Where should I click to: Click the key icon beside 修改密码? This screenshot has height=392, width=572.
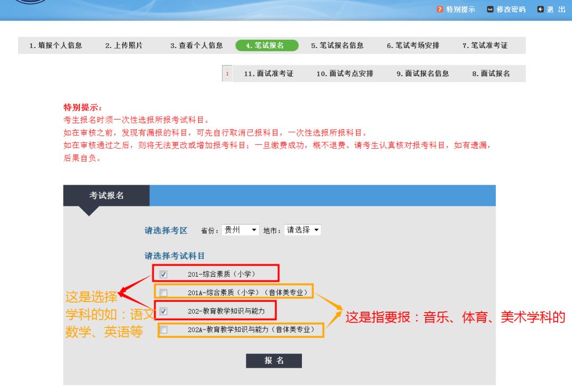[x=490, y=8]
